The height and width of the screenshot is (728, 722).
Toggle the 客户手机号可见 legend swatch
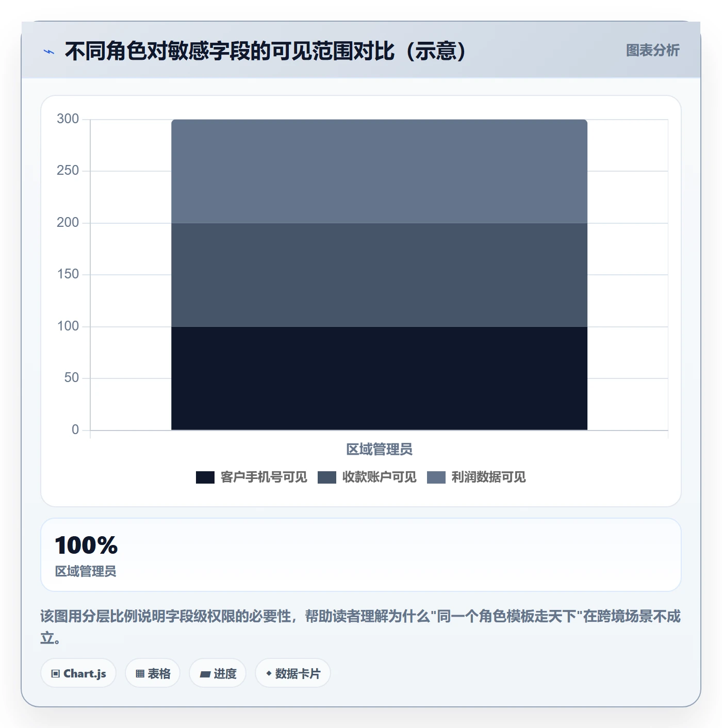205,477
